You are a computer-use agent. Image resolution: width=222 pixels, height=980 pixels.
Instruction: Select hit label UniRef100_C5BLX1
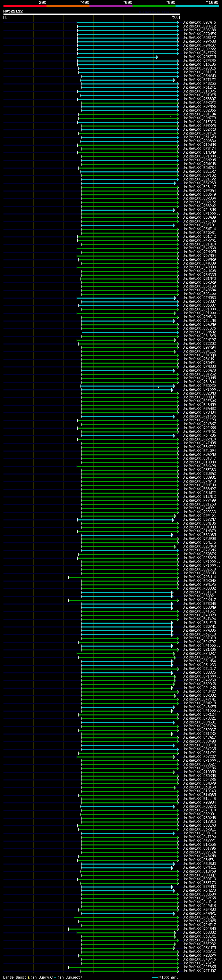click(199, 936)
